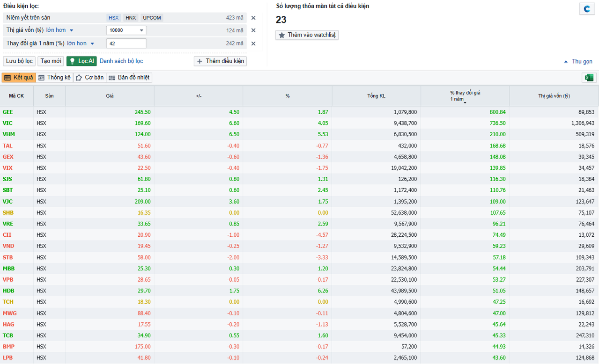This screenshot has width=599, height=364.
Task: Click VJC price 209.00
Action: 143,202
